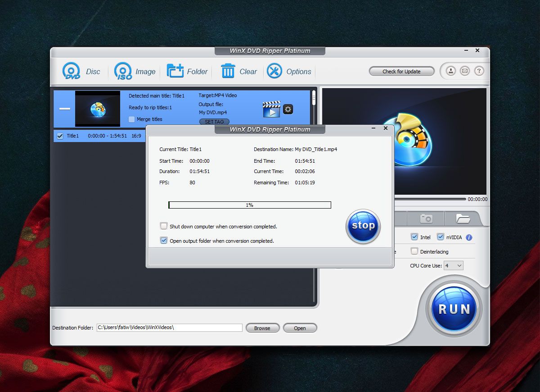Click the Check for Update button
The height and width of the screenshot is (392, 540).
pos(401,71)
